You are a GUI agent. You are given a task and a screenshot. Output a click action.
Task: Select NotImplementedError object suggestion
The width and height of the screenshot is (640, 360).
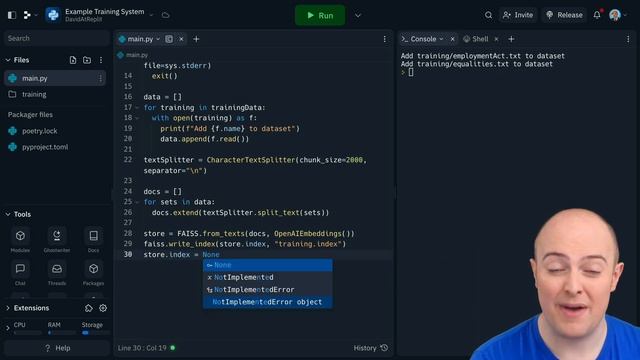click(268, 302)
